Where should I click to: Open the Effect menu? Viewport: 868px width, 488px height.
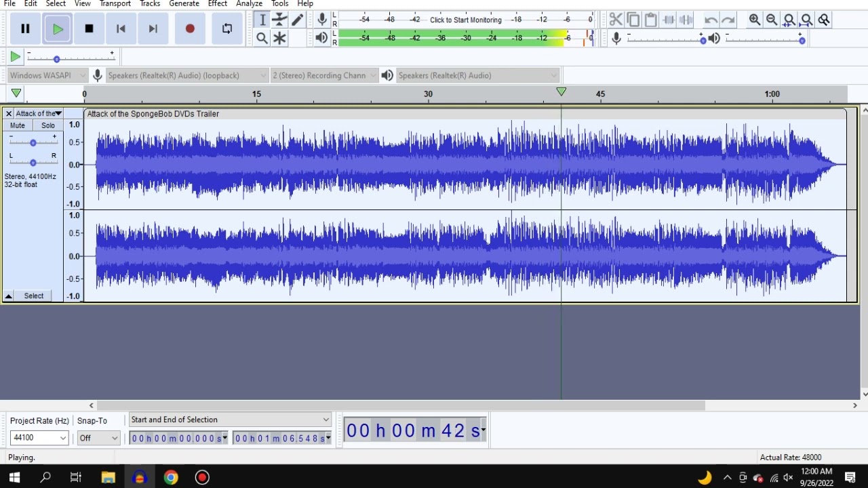pyautogui.click(x=218, y=3)
